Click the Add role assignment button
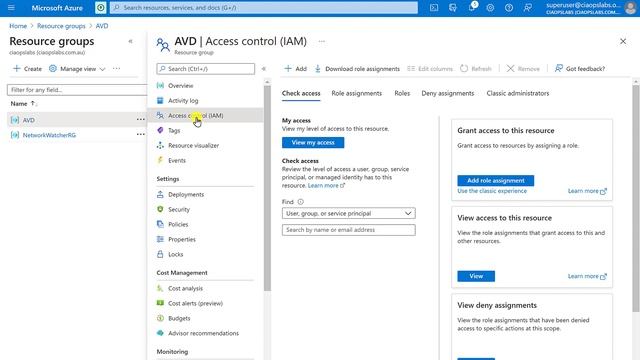Screen dimensions: 640x360 [496, 180]
